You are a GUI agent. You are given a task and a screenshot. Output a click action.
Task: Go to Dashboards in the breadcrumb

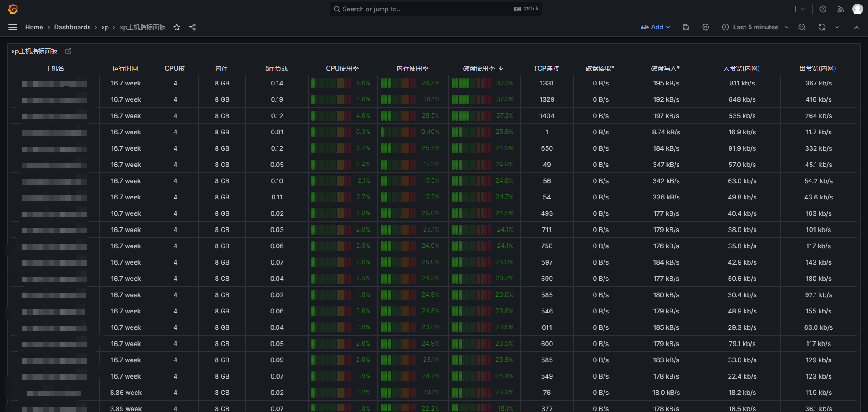point(72,27)
